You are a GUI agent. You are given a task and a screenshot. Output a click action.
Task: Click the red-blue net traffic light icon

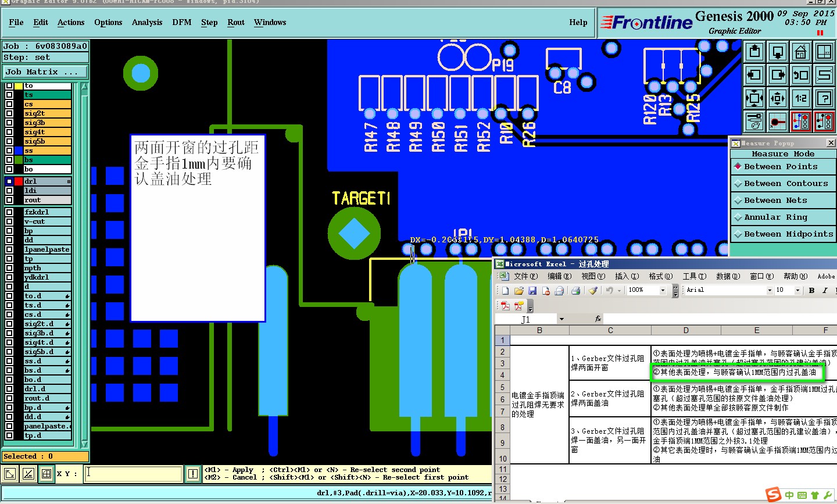tap(801, 121)
